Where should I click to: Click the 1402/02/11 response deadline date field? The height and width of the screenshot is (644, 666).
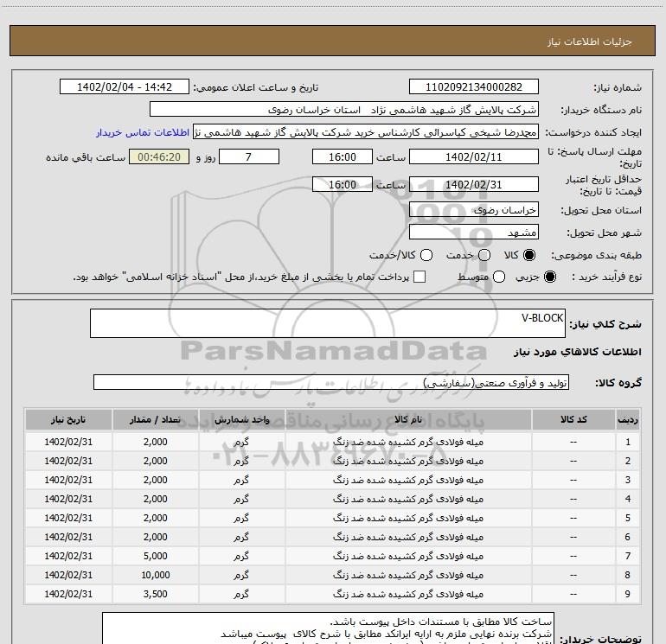coord(473,156)
